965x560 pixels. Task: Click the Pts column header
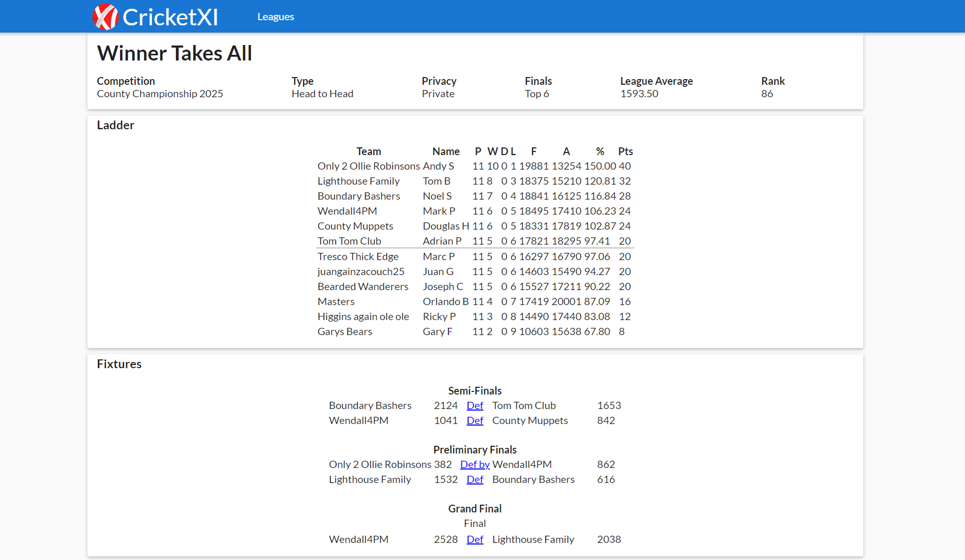tap(625, 152)
